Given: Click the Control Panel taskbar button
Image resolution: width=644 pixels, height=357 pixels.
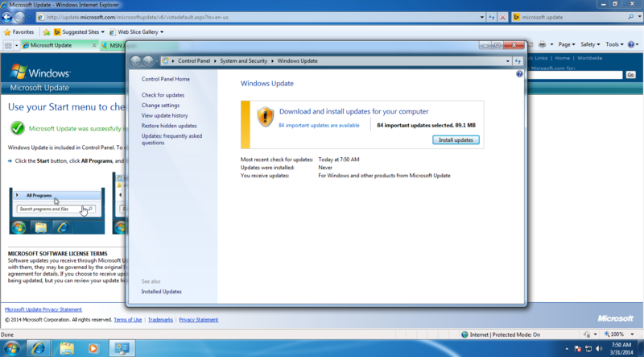Looking at the screenshot, I should [x=122, y=348].
